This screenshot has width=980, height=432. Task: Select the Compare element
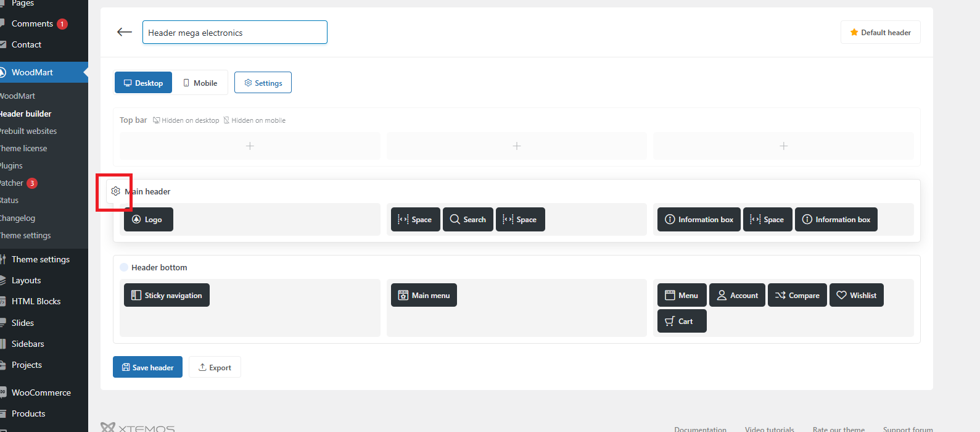point(797,295)
